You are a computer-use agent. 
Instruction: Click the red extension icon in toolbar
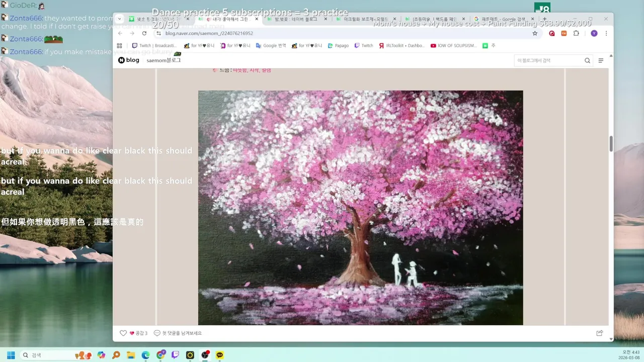[552, 33]
